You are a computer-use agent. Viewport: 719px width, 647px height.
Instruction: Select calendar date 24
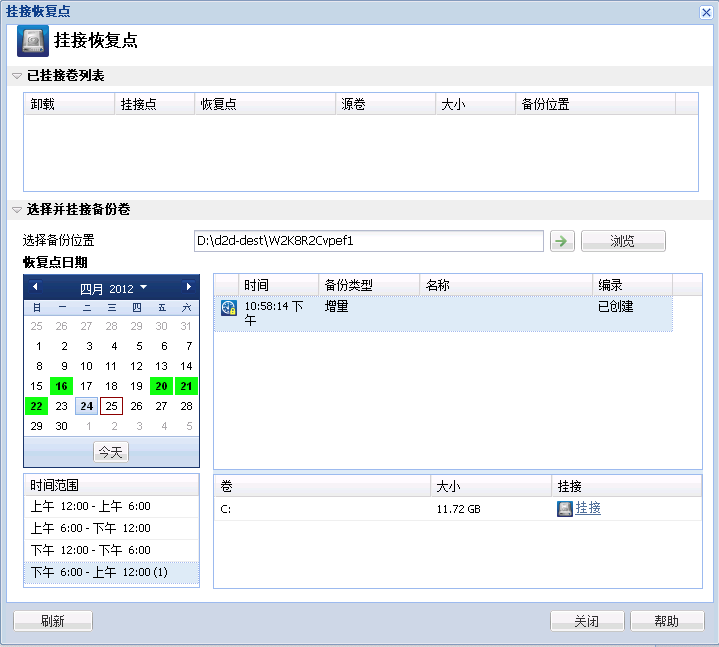pyautogui.click(x=87, y=406)
